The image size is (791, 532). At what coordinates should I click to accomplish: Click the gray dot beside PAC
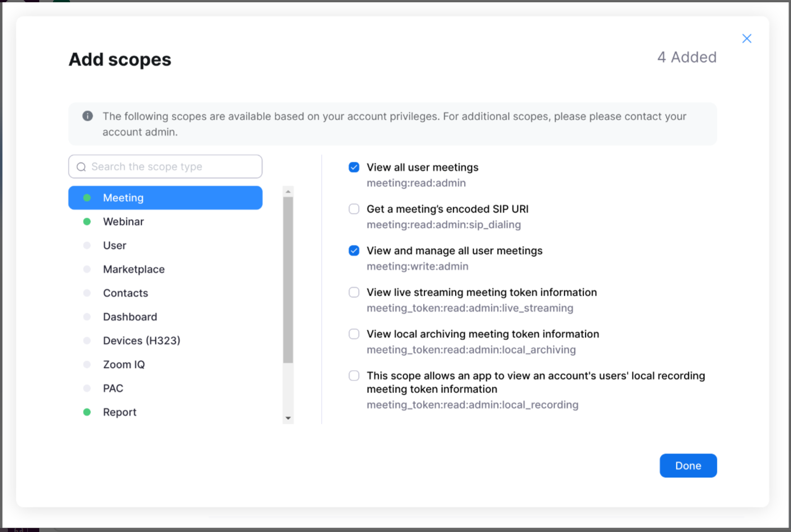[x=87, y=388]
